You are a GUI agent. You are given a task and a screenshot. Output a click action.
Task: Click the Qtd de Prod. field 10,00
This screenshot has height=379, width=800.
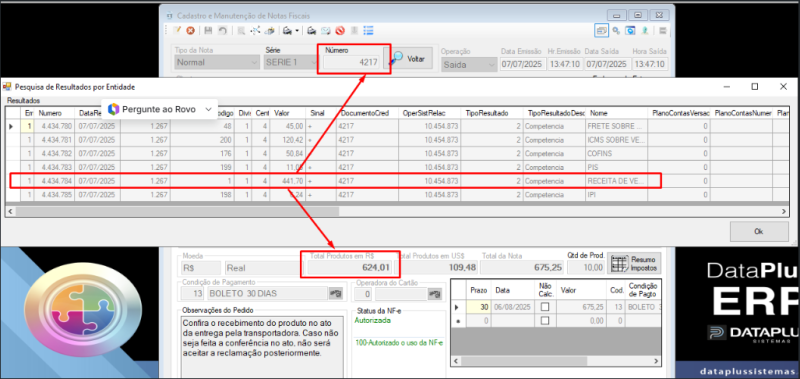(586, 267)
